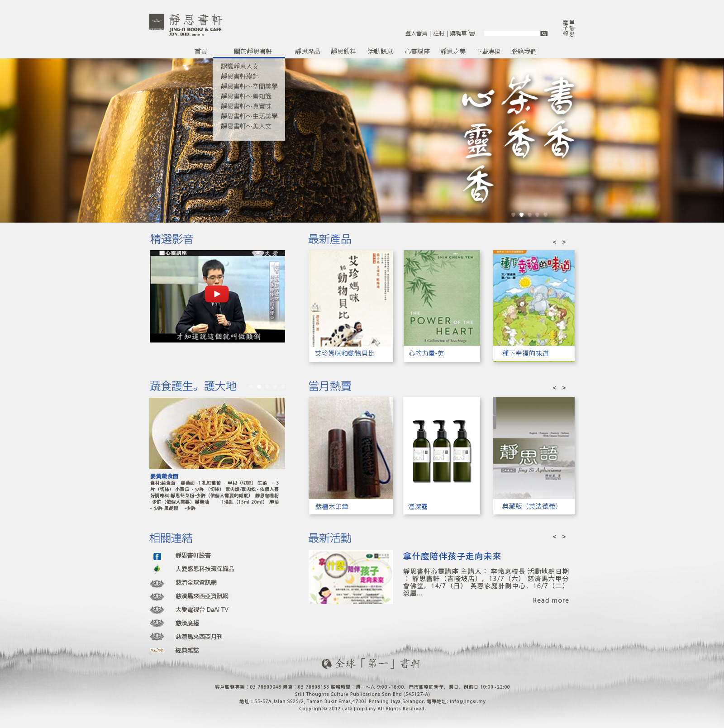Show previous event in 最新活動
This screenshot has height=728, width=724.
pyautogui.click(x=554, y=537)
